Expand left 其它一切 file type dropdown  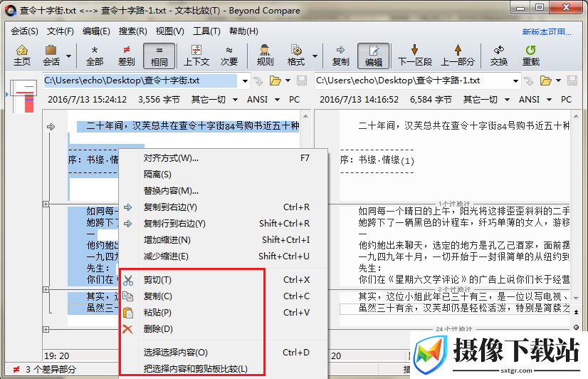pyautogui.click(x=235, y=100)
